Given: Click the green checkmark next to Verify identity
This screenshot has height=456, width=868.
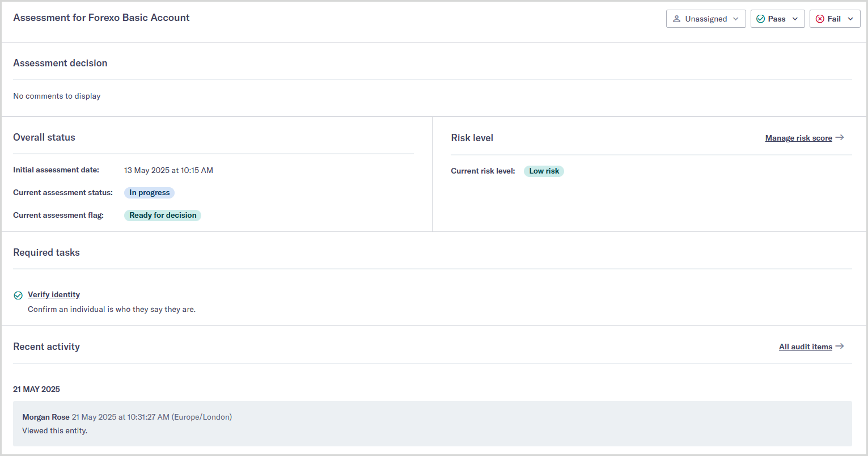Looking at the screenshot, I should 18,295.
